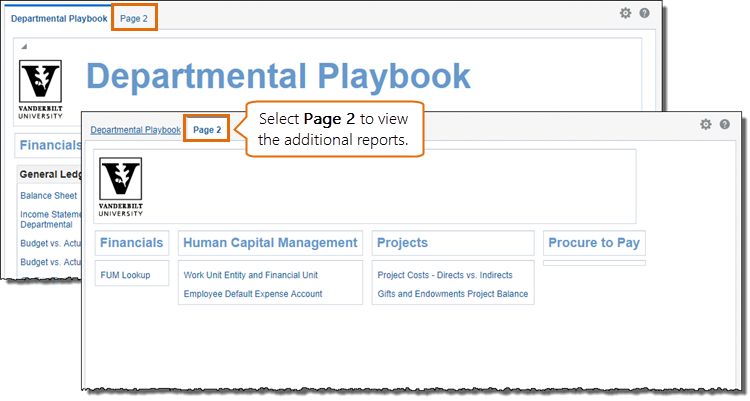Click Projects section heading

(402, 243)
